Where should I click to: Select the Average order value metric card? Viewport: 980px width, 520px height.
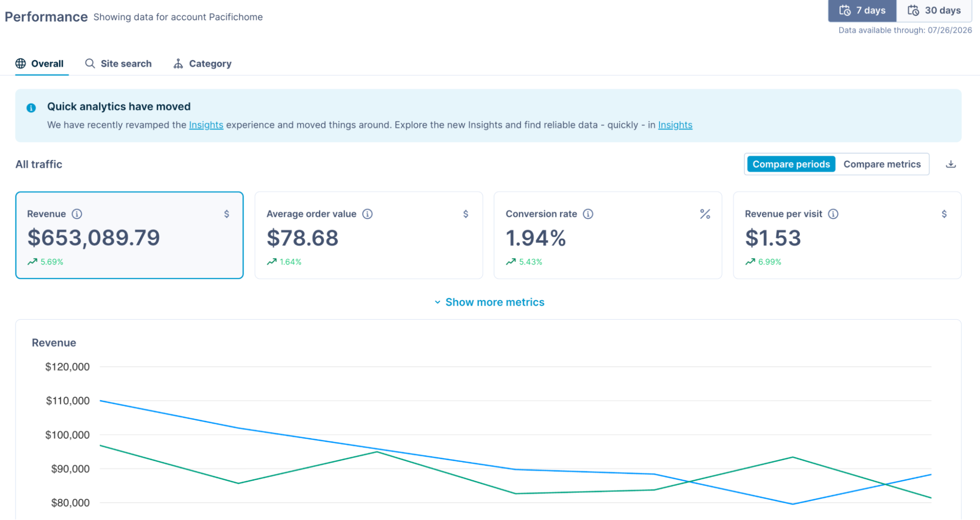pyautogui.click(x=369, y=235)
